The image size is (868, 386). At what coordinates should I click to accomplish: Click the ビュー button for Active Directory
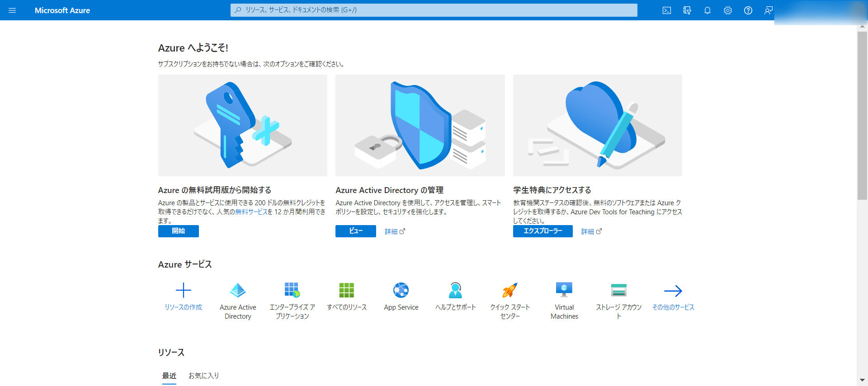pos(356,231)
